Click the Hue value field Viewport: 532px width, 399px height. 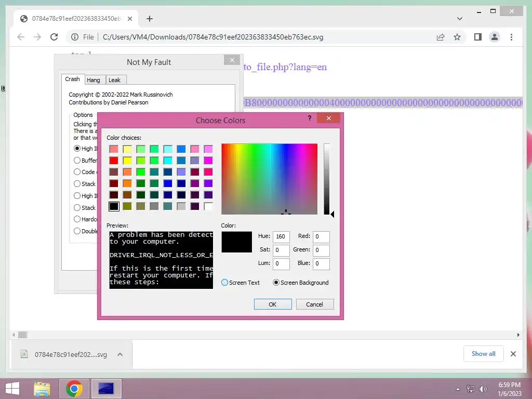click(281, 236)
